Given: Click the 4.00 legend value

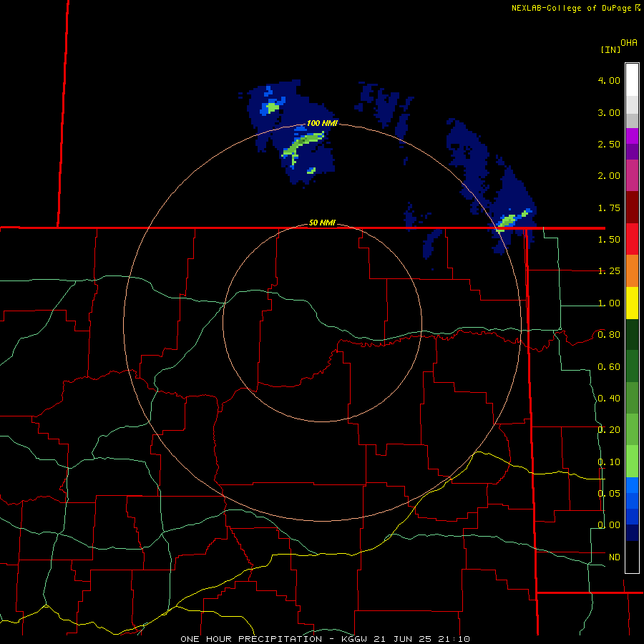Looking at the screenshot, I should click(609, 80).
